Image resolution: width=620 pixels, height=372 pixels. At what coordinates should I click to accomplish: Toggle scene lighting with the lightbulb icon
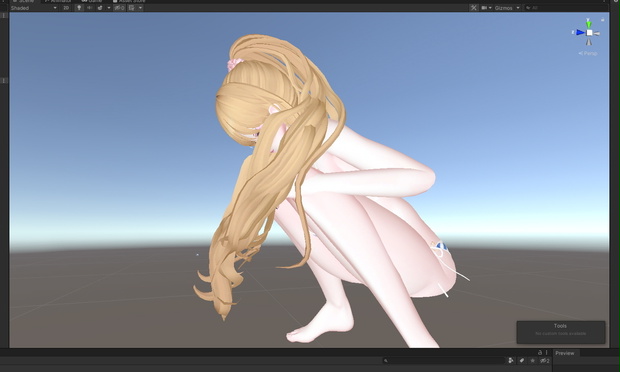pos(79,8)
